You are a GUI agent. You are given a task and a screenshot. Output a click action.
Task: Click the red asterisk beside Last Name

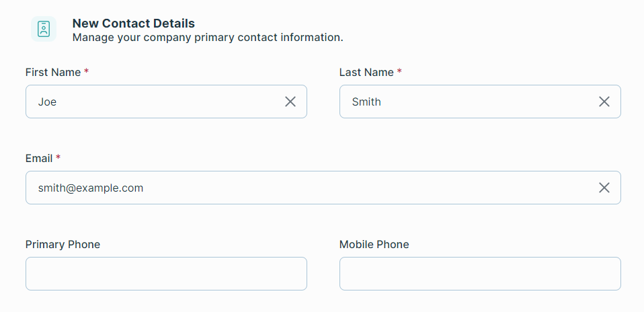coord(399,72)
